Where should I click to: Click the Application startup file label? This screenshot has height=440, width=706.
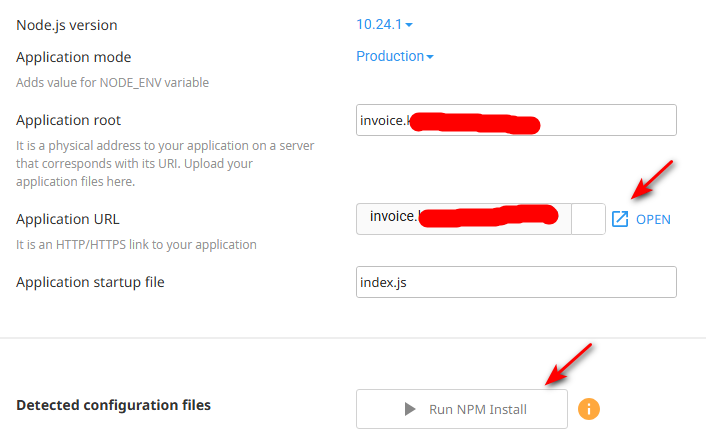pos(90,282)
